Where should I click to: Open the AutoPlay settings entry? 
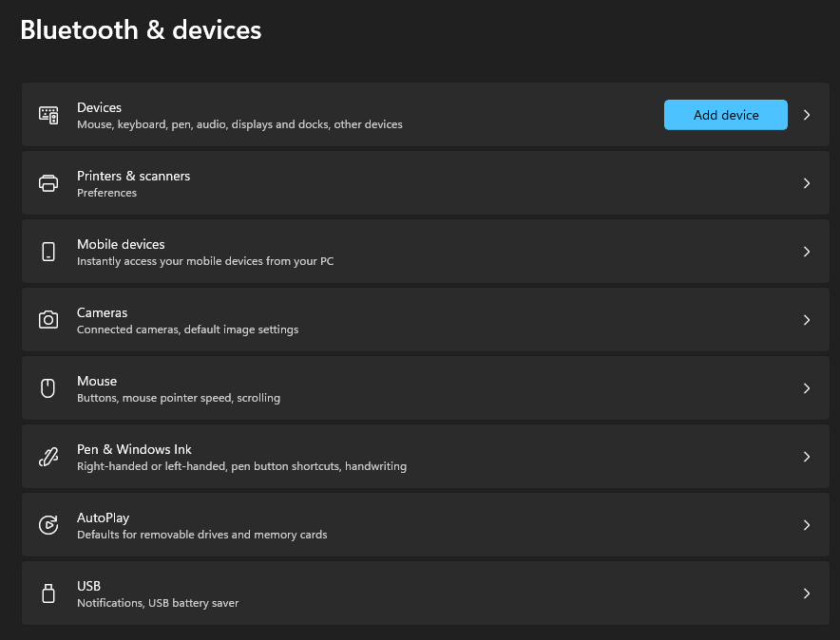pyautogui.click(x=103, y=518)
